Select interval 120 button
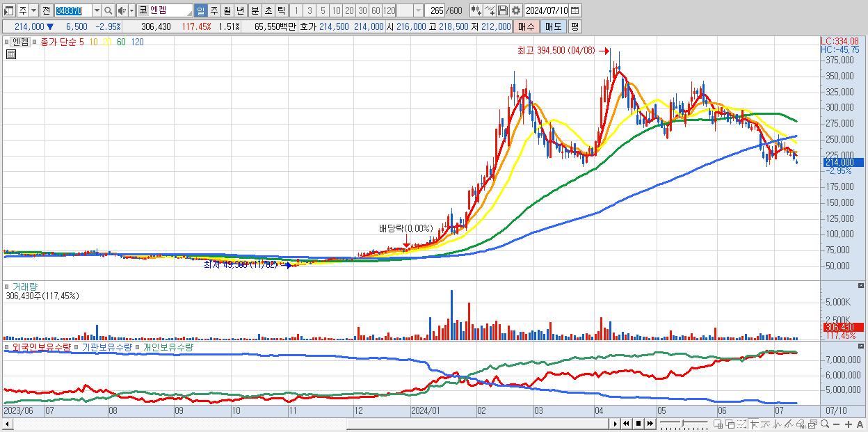The height and width of the screenshot is (432, 868). pos(389,10)
